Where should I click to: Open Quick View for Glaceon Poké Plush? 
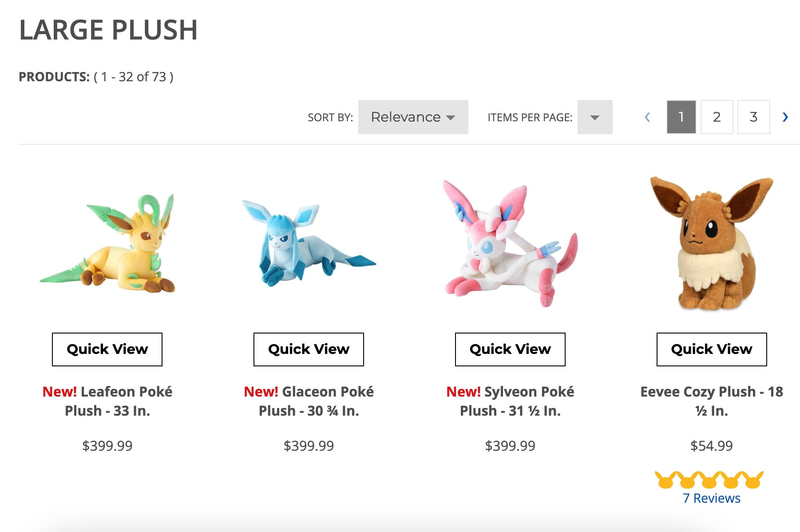(308, 349)
